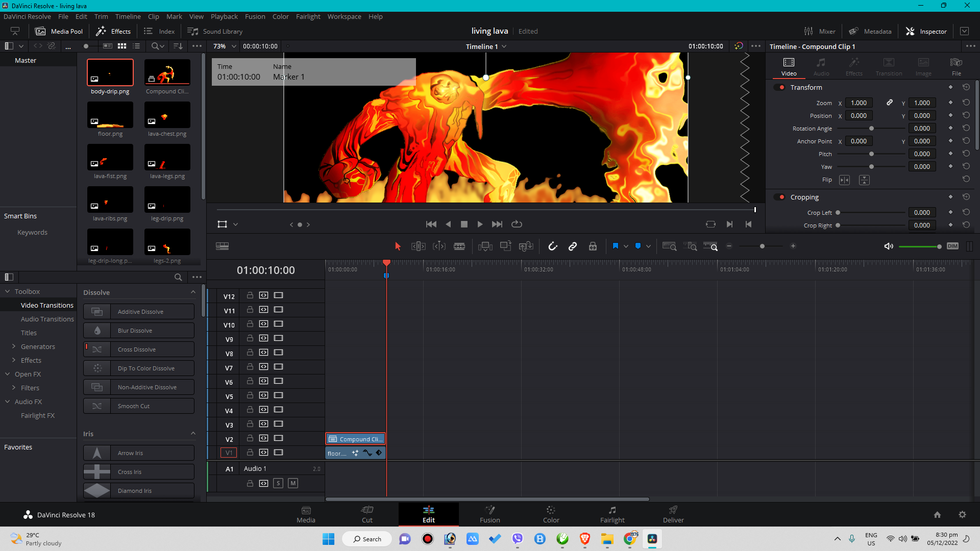
Task: Lock the V12 track
Action: coord(250,295)
